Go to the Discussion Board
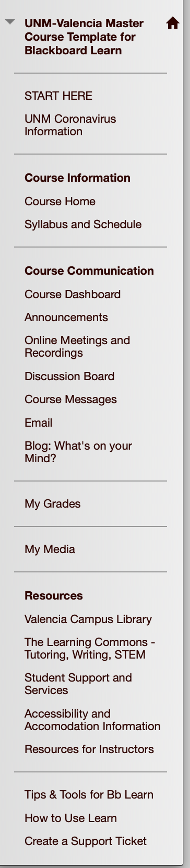Screen dimensions: 190x868 click(69, 376)
